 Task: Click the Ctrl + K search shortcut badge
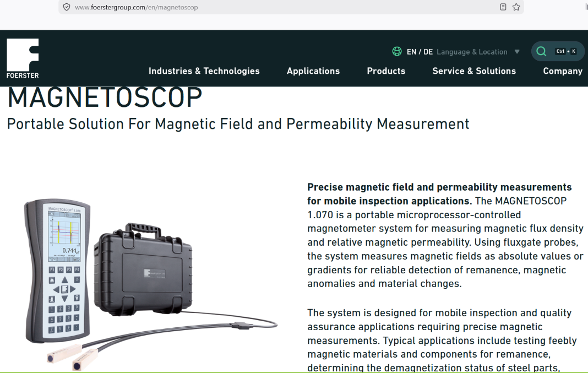tap(565, 51)
